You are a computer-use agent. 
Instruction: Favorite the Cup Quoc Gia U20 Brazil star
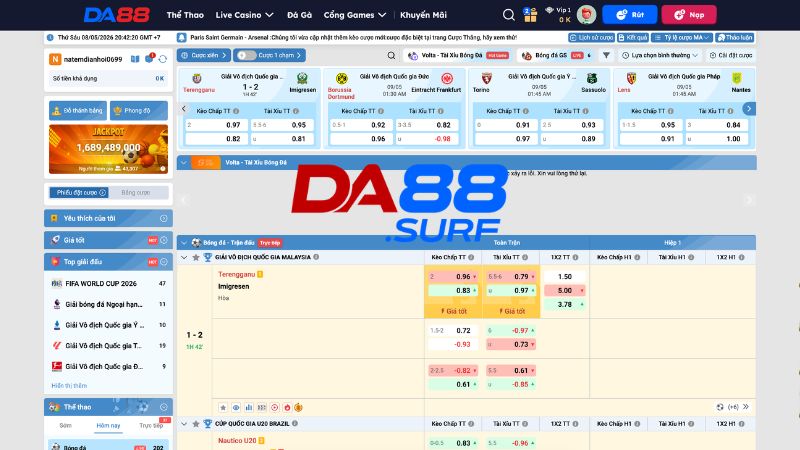tap(196, 423)
